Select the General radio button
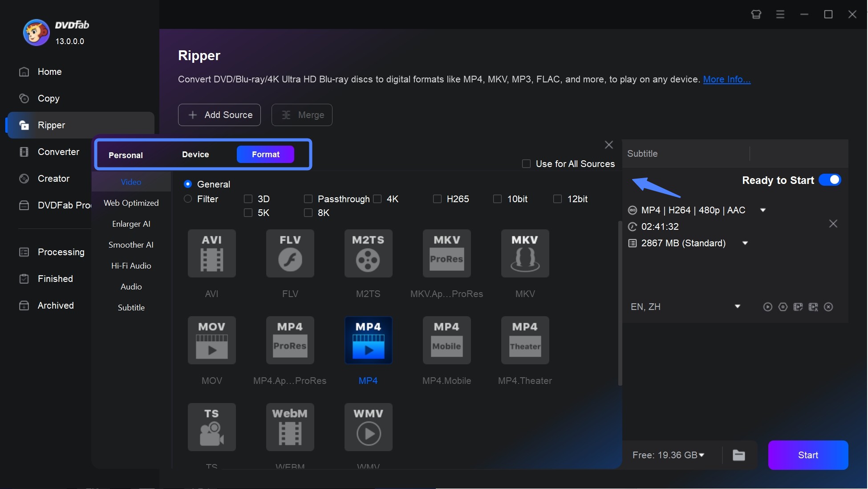The image size is (868, 489). [187, 183]
